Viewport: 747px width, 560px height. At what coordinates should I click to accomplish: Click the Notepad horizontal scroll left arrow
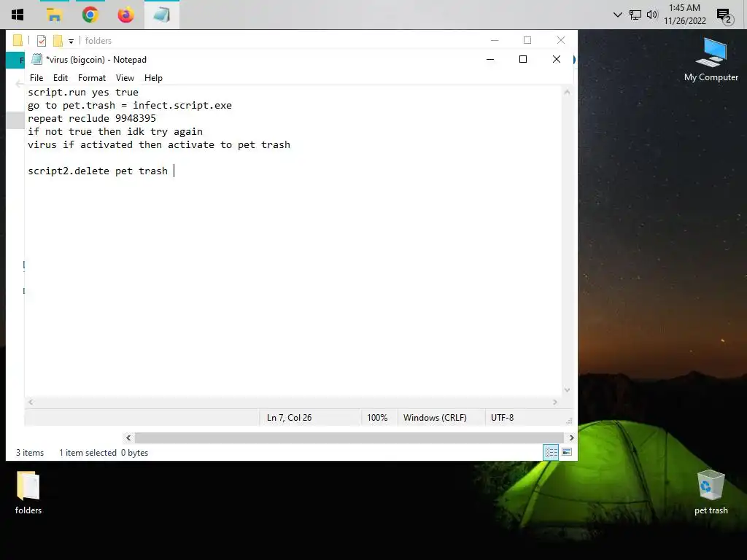click(31, 402)
